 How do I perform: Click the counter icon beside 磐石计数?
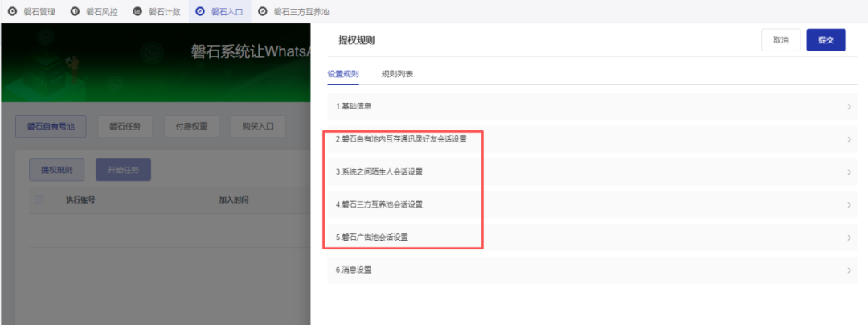click(x=137, y=11)
